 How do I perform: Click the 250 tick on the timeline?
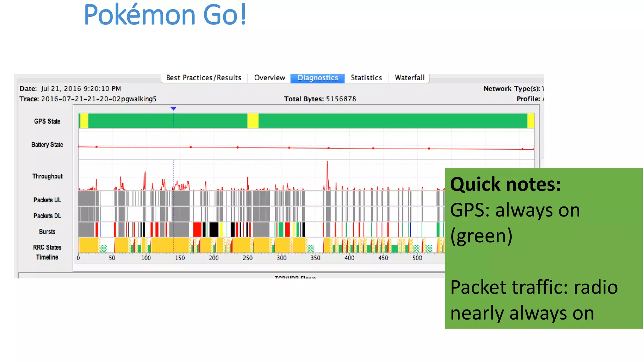click(247, 258)
